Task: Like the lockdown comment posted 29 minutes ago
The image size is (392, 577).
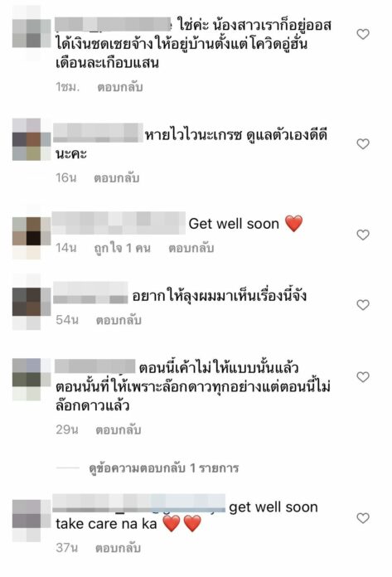Action: (363, 377)
